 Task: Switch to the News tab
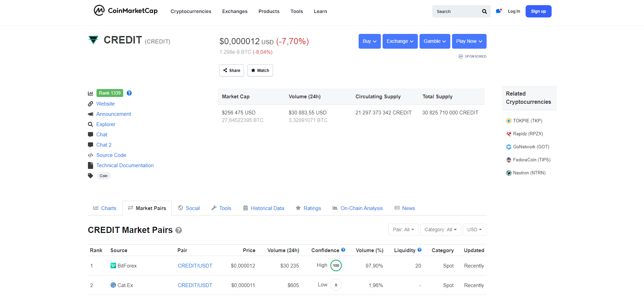point(405,208)
